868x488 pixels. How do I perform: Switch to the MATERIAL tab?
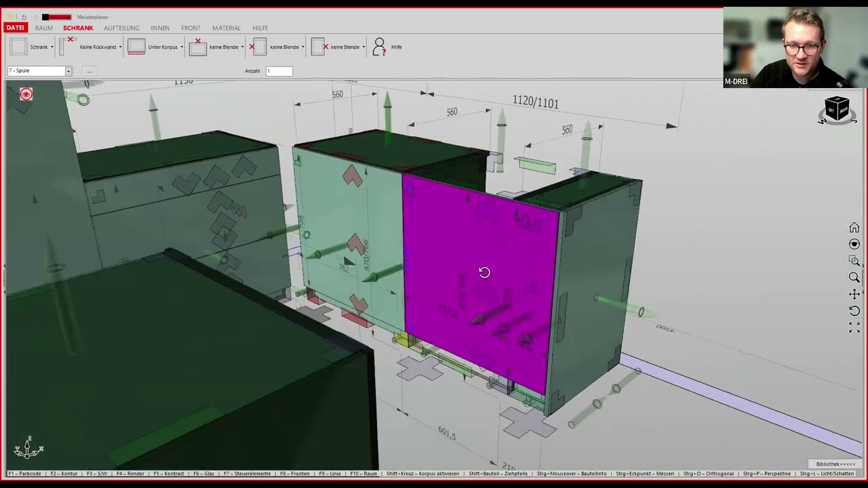[226, 28]
